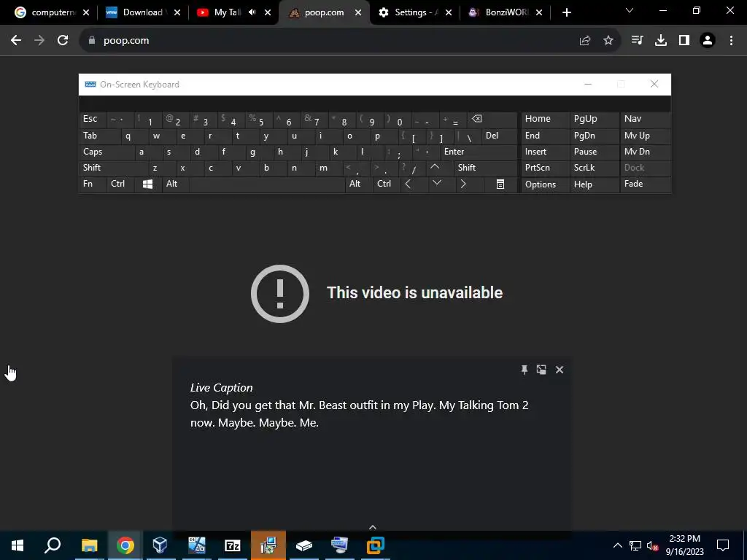Switch to the Download VMware tab
The image size is (747, 560).
coord(137,13)
